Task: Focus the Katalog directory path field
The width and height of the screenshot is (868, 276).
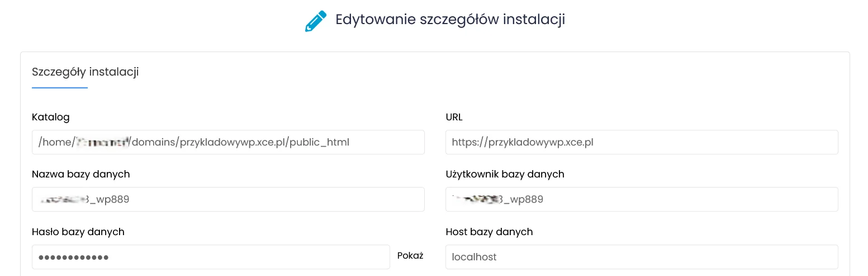Action: [x=228, y=142]
